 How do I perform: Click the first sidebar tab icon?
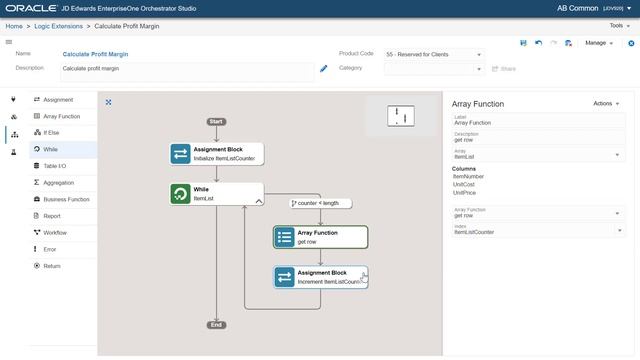(13, 99)
